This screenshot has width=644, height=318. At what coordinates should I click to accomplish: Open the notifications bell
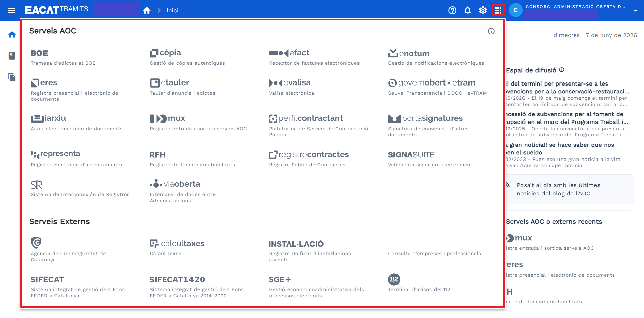pyautogui.click(x=467, y=10)
